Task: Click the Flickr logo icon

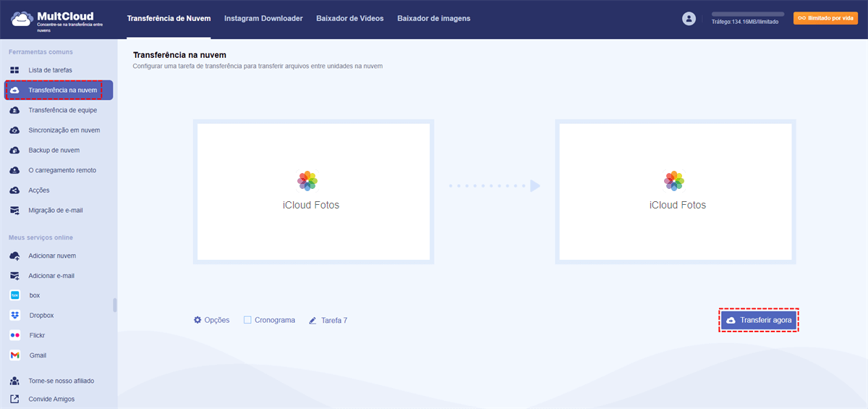Action: 14,335
